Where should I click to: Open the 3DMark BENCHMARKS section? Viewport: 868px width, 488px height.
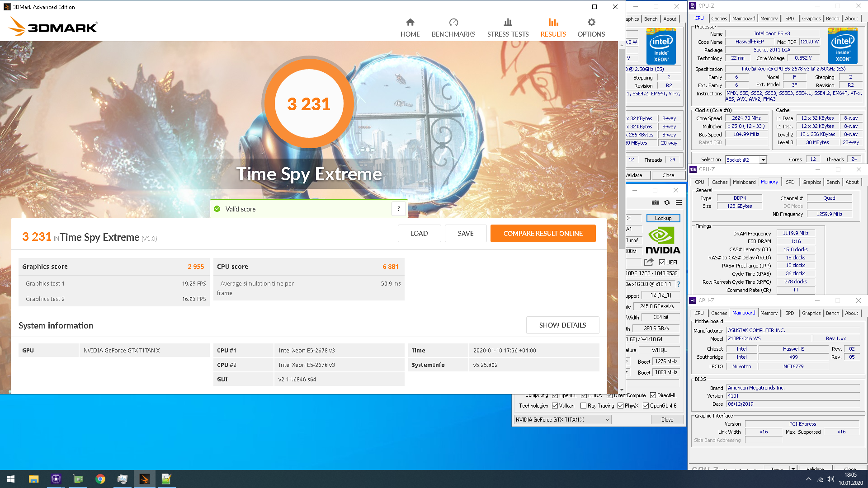pyautogui.click(x=453, y=28)
